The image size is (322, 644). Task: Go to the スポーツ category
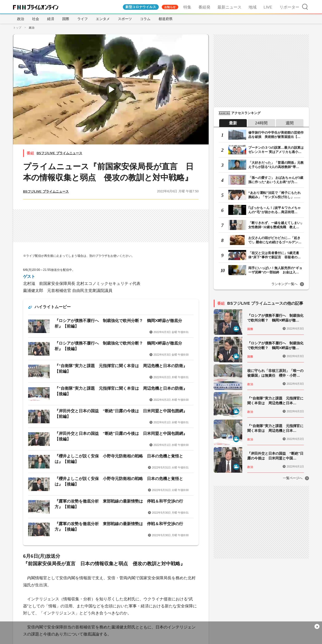(125, 19)
